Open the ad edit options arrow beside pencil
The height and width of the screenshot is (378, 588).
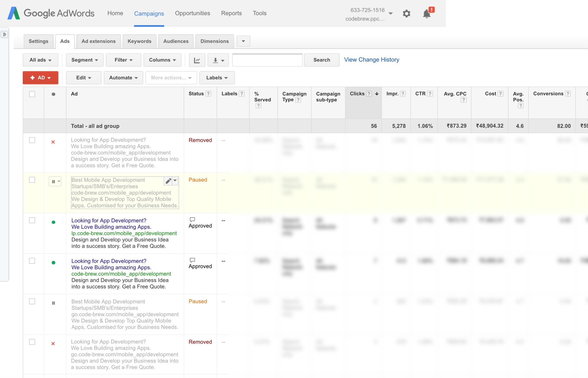tap(175, 181)
